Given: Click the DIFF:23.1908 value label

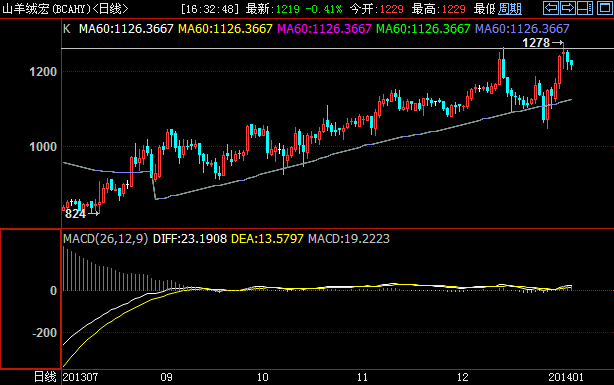Looking at the screenshot, I should pos(190,239).
